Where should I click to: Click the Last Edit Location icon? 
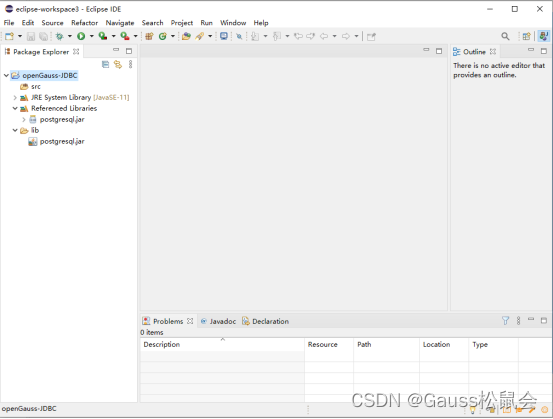click(x=298, y=36)
